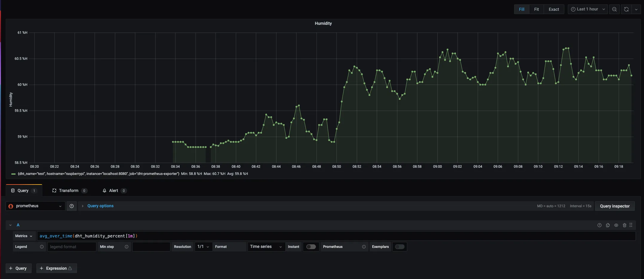Open the Metrics browser dropdown
Screen dimensions: 644x279
click(x=24, y=236)
